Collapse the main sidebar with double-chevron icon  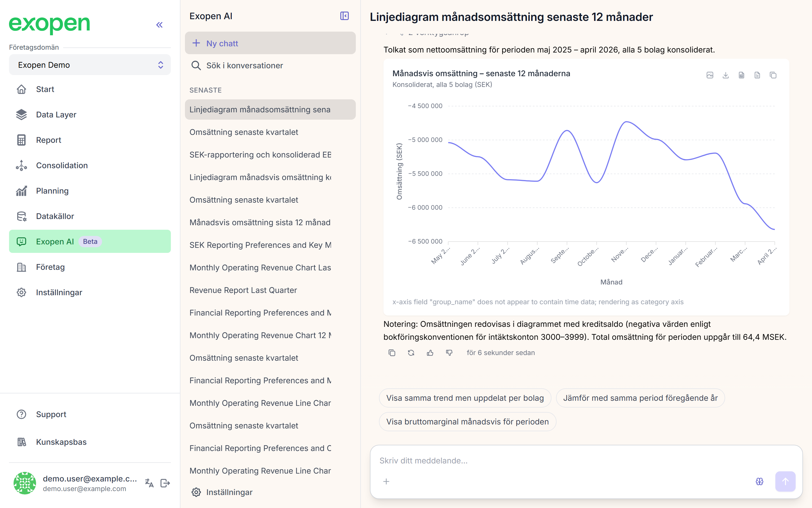(x=159, y=25)
